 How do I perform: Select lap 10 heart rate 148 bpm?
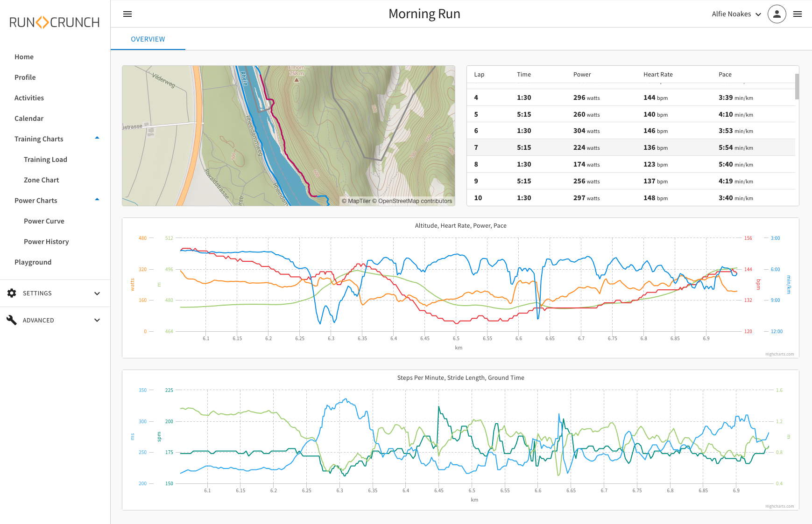656,198
